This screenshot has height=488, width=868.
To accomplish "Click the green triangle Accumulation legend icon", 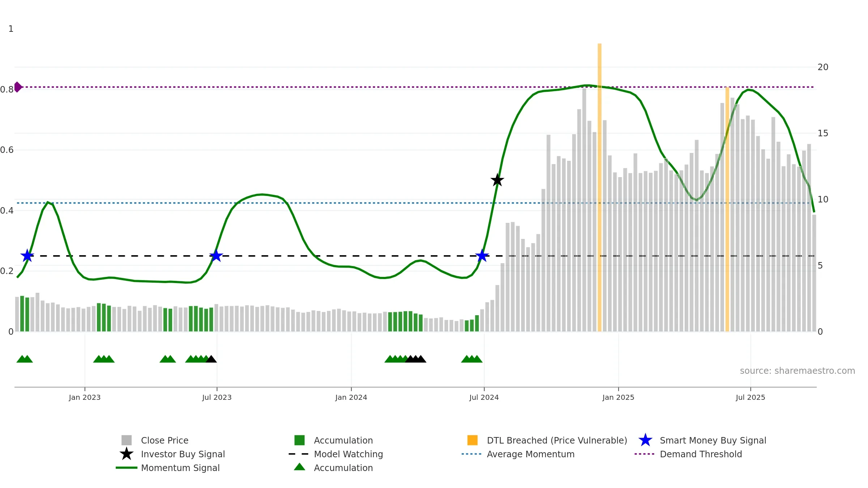I will (x=299, y=467).
